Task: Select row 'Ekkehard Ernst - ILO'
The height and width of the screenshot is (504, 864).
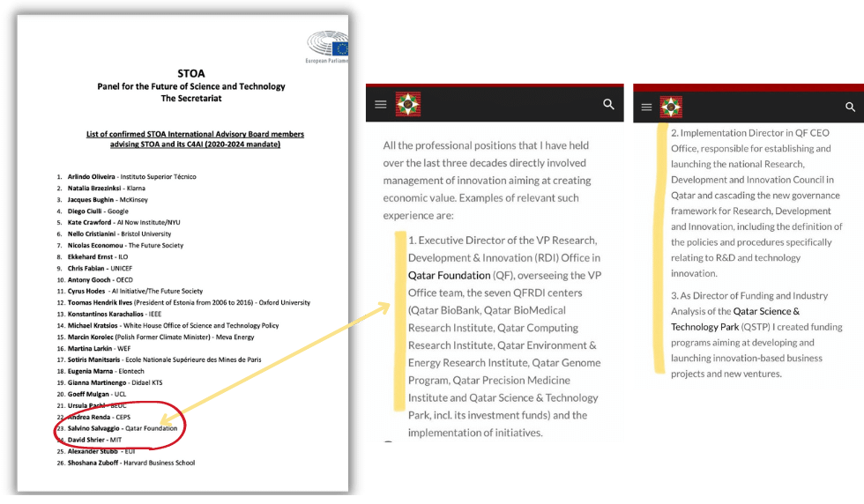Action: tap(92, 257)
